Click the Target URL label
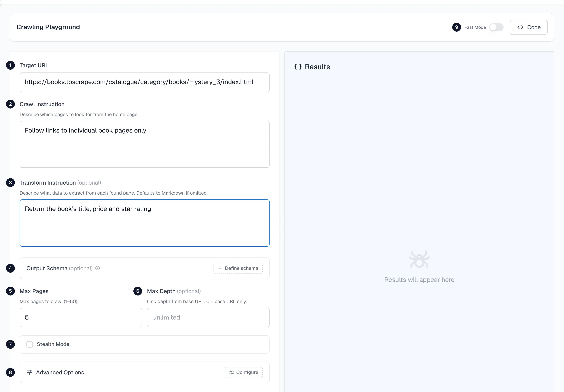564x392 pixels. 34,65
